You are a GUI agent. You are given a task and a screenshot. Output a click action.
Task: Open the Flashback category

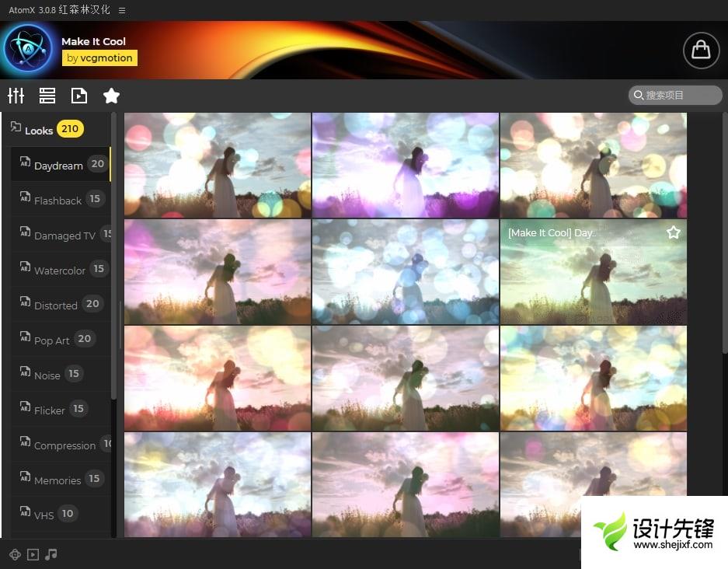pos(57,201)
